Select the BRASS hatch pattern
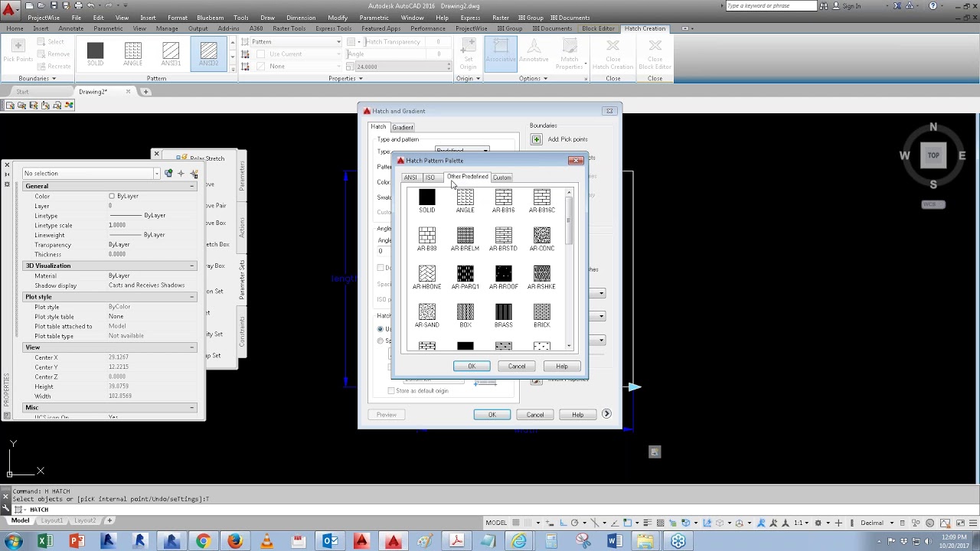 [x=504, y=312]
